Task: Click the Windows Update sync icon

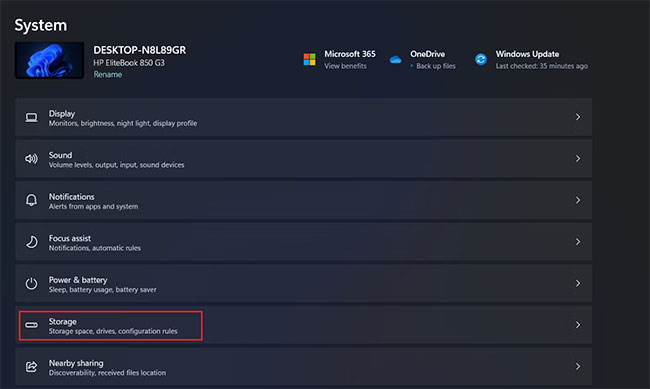Action: [x=481, y=60]
